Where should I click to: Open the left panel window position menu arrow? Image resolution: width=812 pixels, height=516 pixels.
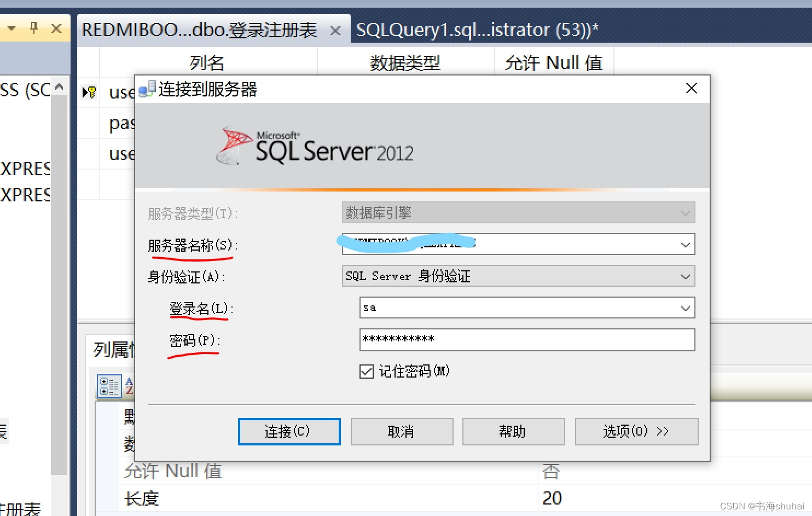[x=11, y=28]
